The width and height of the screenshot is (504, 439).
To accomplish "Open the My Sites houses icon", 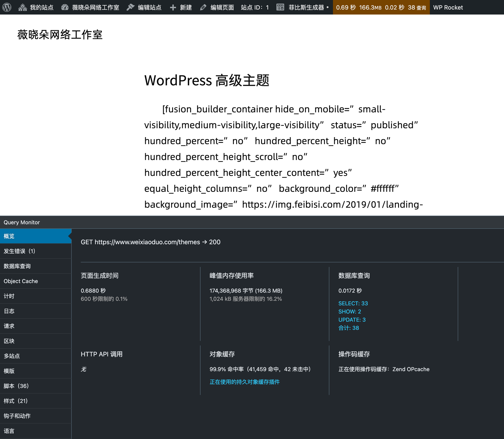I will [x=22, y=7].
